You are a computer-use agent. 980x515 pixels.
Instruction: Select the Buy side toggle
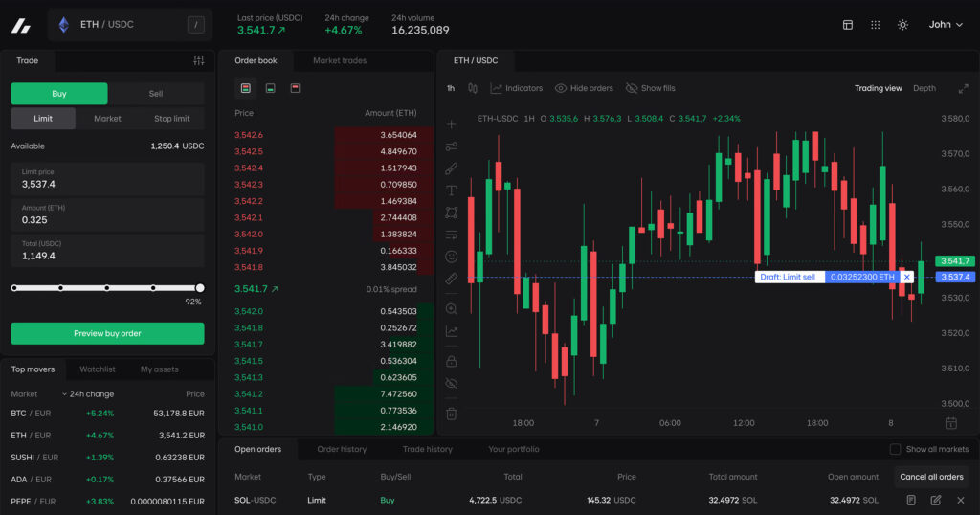[59, 94]
